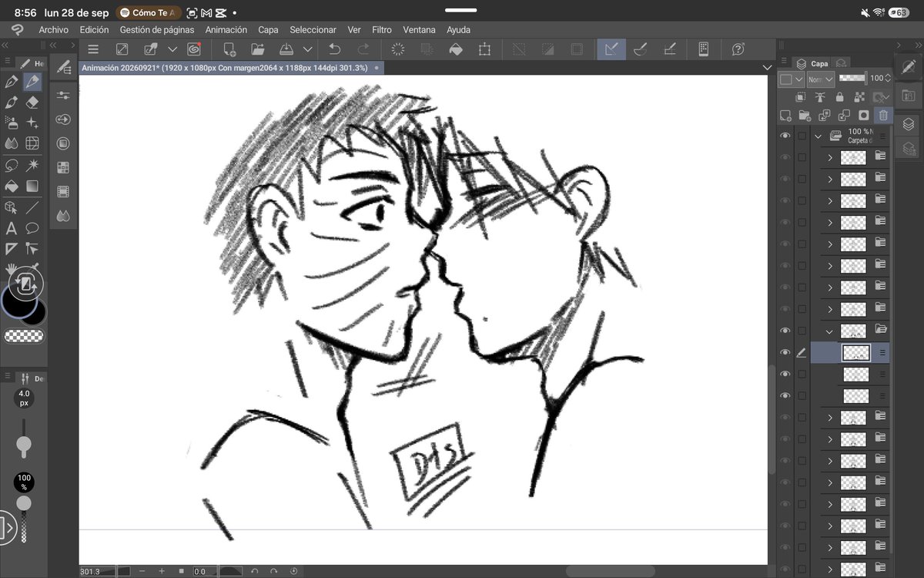This screenshot has width=924, height=578.
Task: Select the Lasso selection tool
Action: tap(12, 165)
